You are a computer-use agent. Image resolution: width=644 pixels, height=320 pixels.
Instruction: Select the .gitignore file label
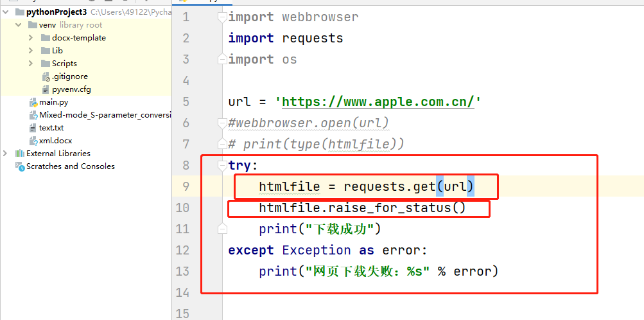point(70,76)
